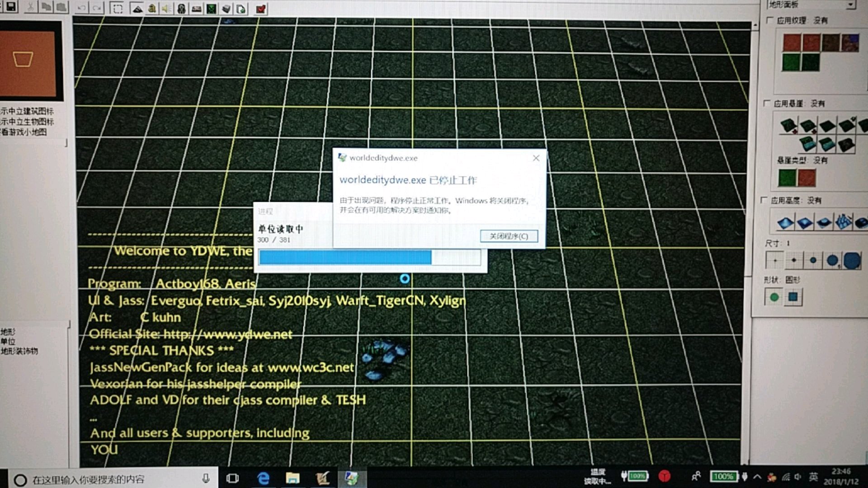Click the Redo arrow in the toolbar

pos(97,8)
